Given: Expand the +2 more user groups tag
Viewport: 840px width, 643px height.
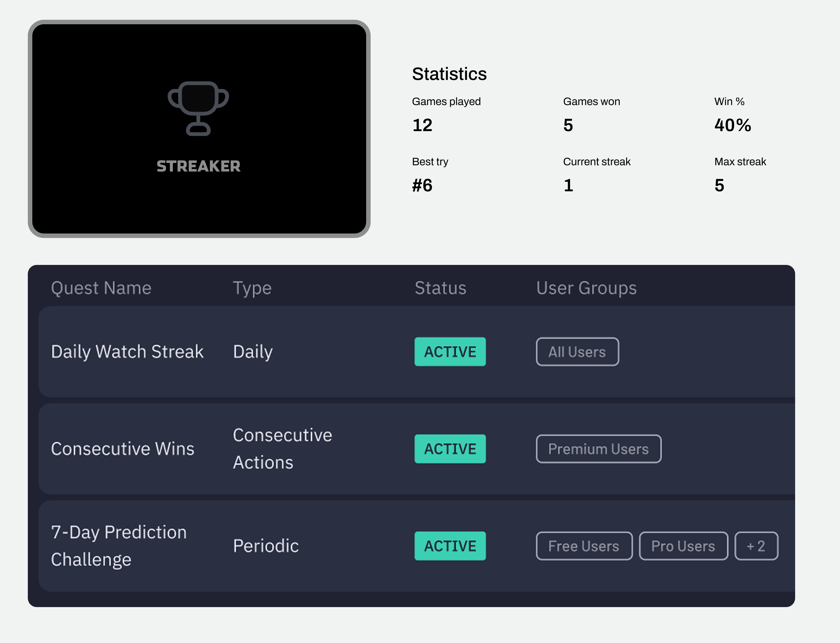Looking at the screenshot, I should click(756, 546).
